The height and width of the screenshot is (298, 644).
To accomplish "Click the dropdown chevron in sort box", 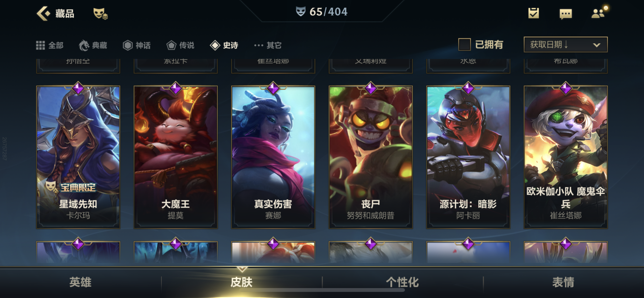I will click(597, 45).
